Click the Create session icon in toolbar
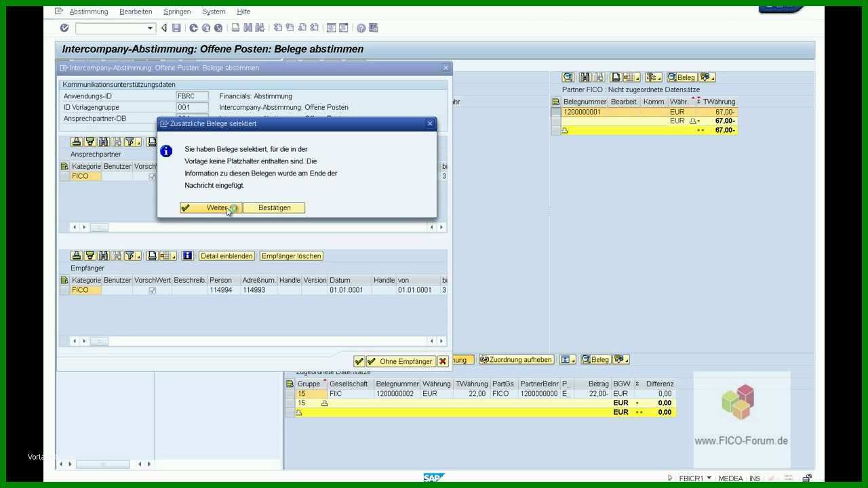The height and width of the screenshot is (488, 868). click(332, 28)
